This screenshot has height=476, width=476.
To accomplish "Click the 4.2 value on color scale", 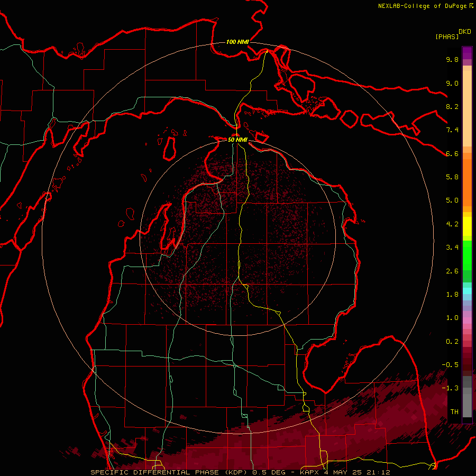I will click(452, 224).
